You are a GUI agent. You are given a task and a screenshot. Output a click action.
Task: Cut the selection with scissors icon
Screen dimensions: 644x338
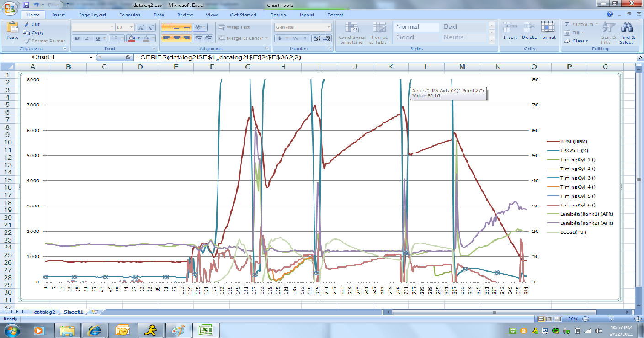pos(32,24)
